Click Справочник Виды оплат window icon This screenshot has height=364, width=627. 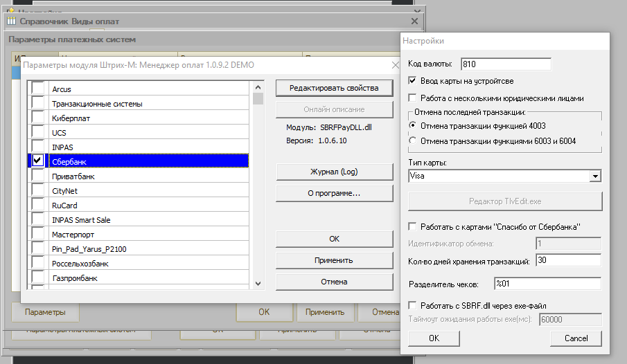(11, 21)
